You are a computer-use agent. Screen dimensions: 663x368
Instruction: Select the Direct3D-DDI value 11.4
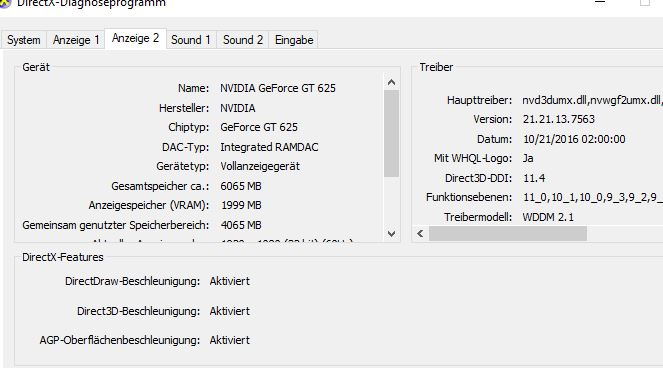tap(534, 178)
